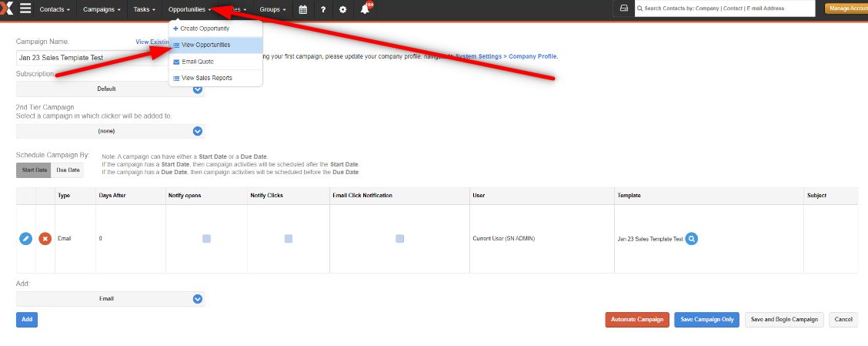Open the Add activity type Email dropdown

[110, 298]
